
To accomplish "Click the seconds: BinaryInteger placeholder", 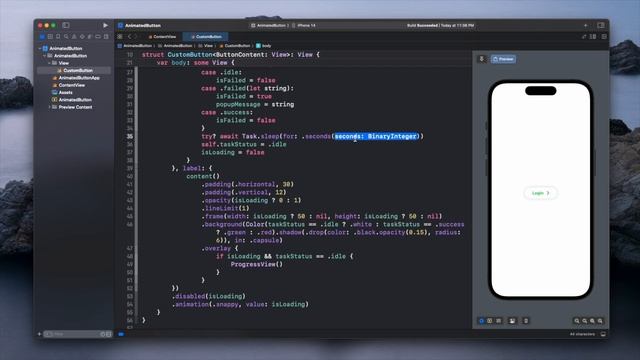I will click(x=376, y=136).
